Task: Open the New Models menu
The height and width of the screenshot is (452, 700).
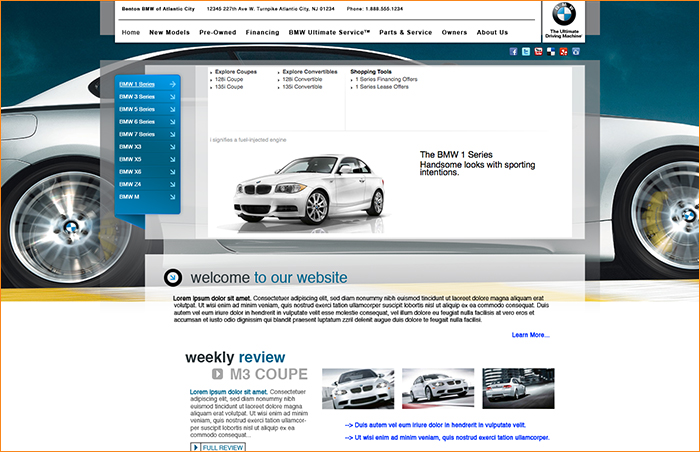Action: 169,32
